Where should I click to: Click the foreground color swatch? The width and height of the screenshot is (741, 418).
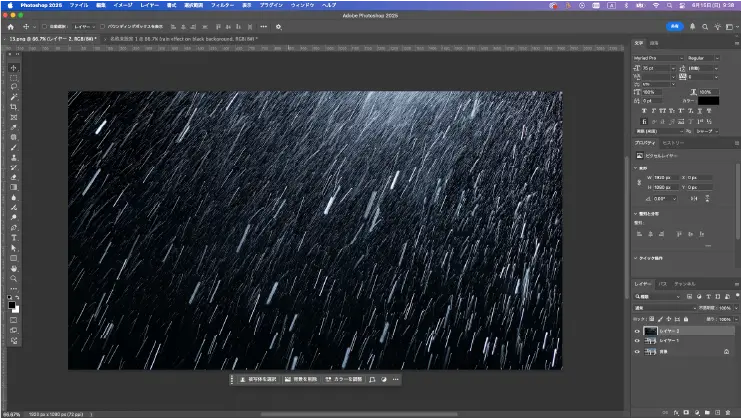point(11,305)
